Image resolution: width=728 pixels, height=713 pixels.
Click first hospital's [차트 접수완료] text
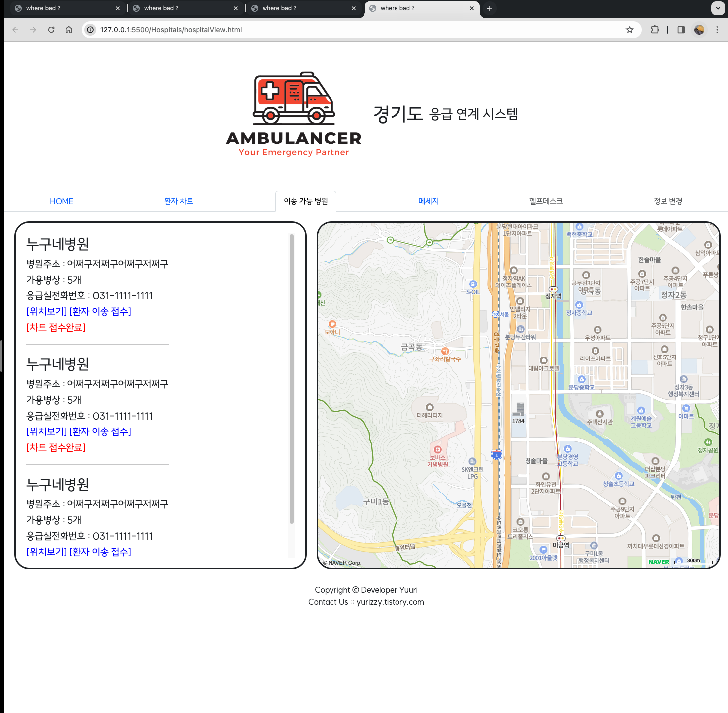pyautogui.click(x=56, y=327)
